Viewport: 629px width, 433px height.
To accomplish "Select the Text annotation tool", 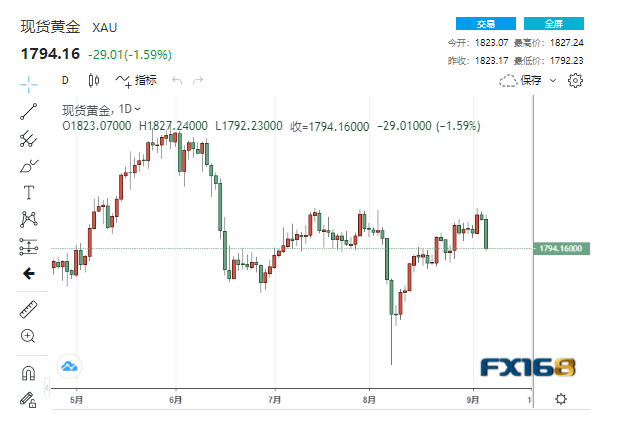I will (28, 192).
